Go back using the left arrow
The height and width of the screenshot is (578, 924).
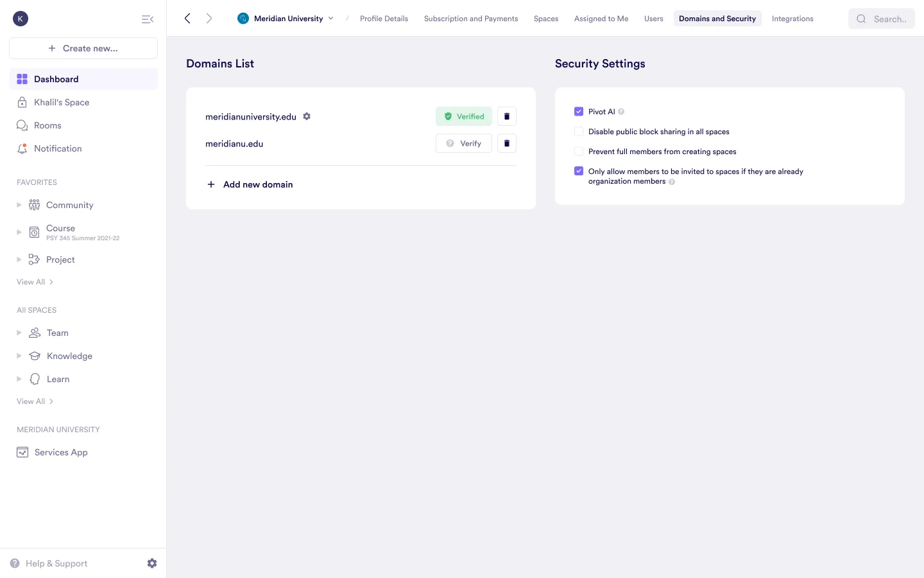187,19
